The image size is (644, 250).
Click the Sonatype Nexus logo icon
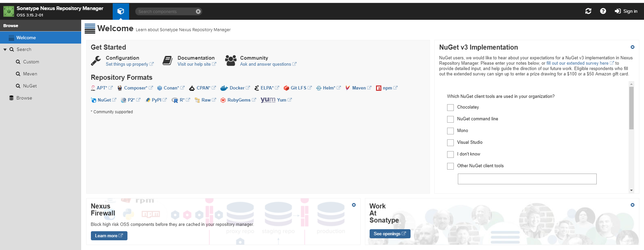pyautogui.click(x=8, y=11)
